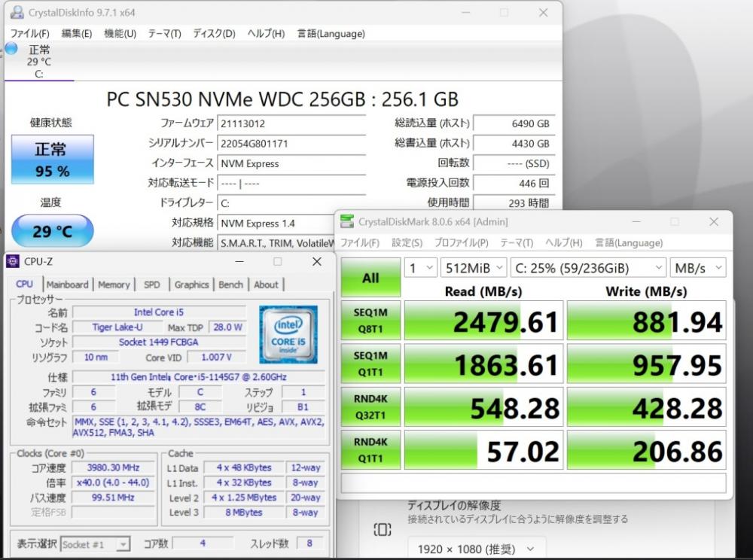Viewport: 753px width, 560px height.
Task: Click the CrystalDiskInfo app icon in title bar
Action: point(17,13)
